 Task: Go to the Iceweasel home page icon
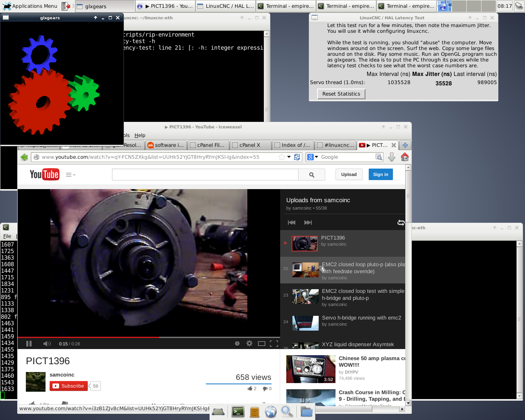404,157
